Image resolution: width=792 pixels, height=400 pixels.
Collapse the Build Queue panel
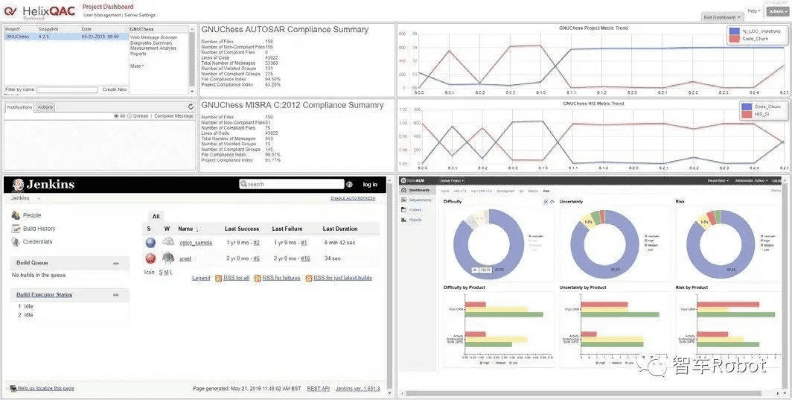click(x=115, y=263)
